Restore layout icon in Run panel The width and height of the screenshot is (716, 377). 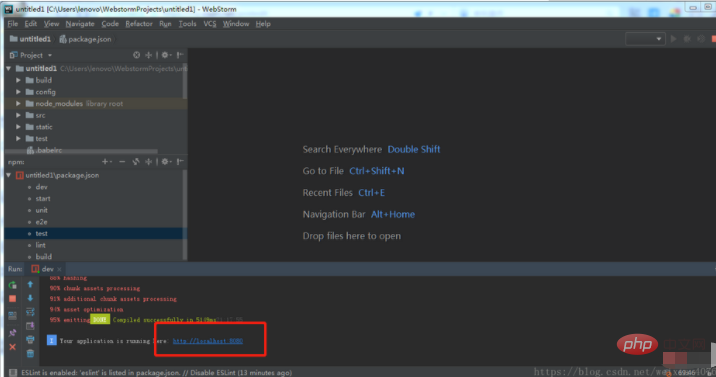pos(12,315)
